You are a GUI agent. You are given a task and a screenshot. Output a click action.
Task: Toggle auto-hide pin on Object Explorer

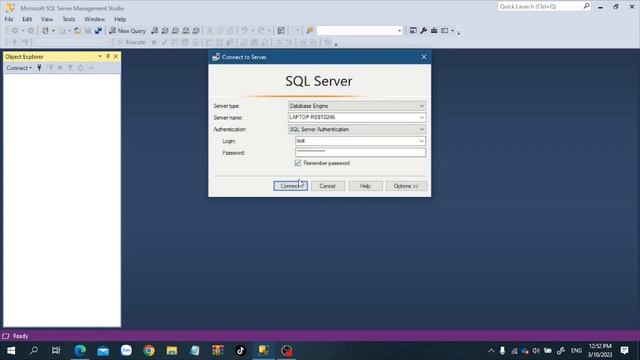(x=108, y=56)
